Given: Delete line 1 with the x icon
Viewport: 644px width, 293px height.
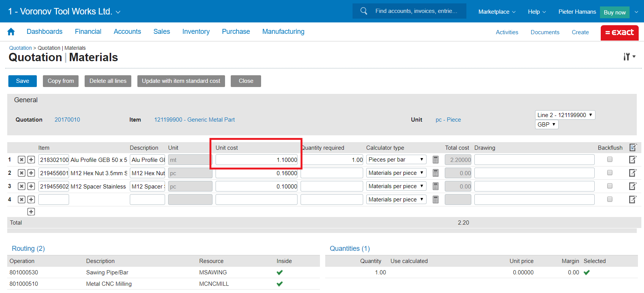Looking at the screenshot, I should [x=22, y=160].
